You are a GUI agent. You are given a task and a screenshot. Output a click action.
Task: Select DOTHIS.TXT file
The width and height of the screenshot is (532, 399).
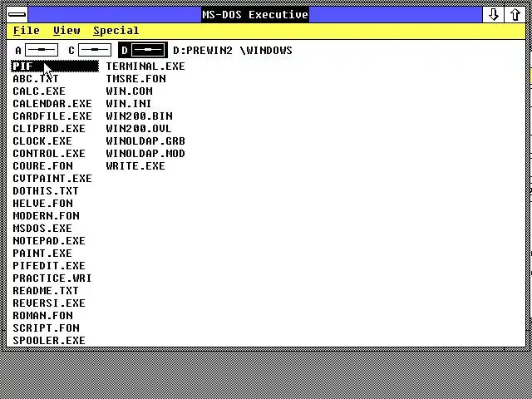pos(46,191)
